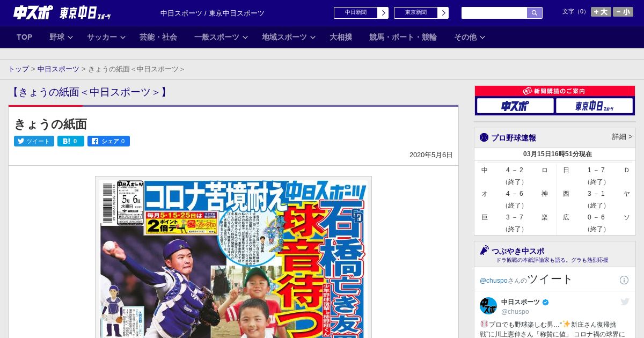Click the 03月15日16時51分現在 timestamp

pyautogui.click(x=558, y=153)
